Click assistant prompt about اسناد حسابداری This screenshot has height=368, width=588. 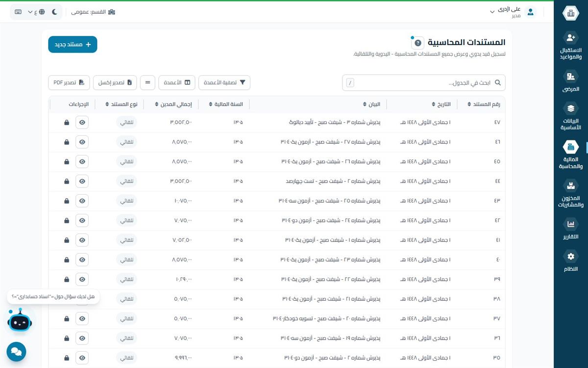pyautogui.click(x=53, y=297)
